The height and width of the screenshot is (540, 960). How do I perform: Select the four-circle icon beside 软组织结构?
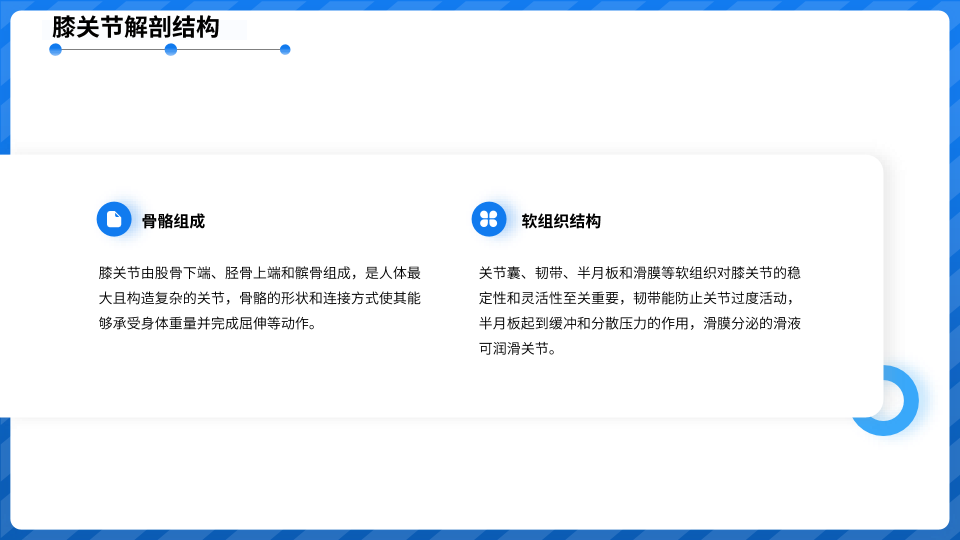(489, 219)
